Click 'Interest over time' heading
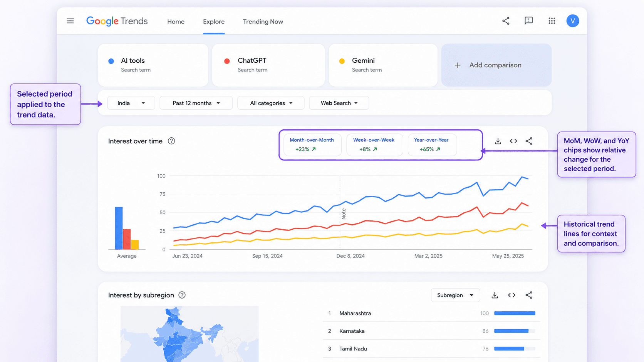The image size is (644, 362). [135, 141]
